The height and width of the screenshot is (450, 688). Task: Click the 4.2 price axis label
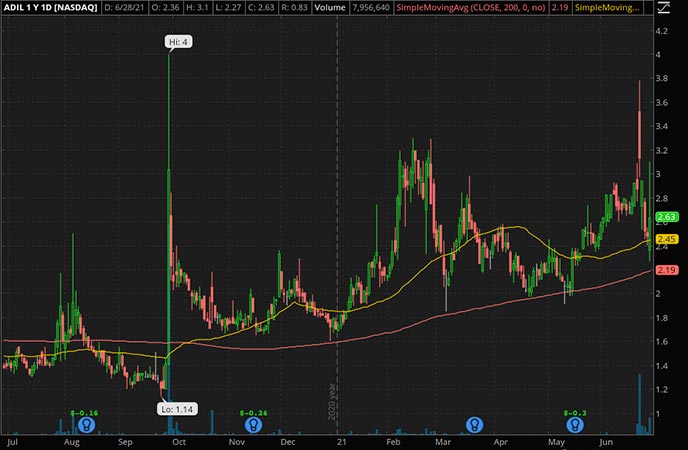tap(662, 31)
